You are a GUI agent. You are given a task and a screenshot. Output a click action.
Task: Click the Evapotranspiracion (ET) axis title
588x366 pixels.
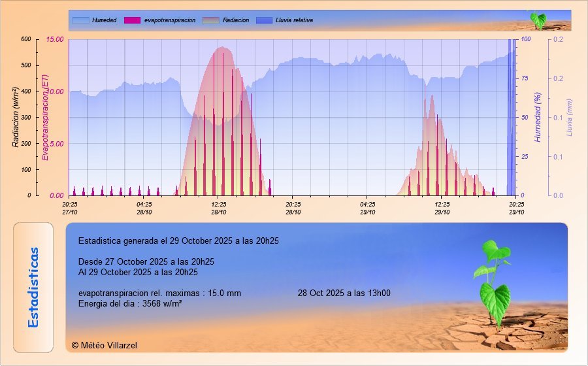point(44,118)
